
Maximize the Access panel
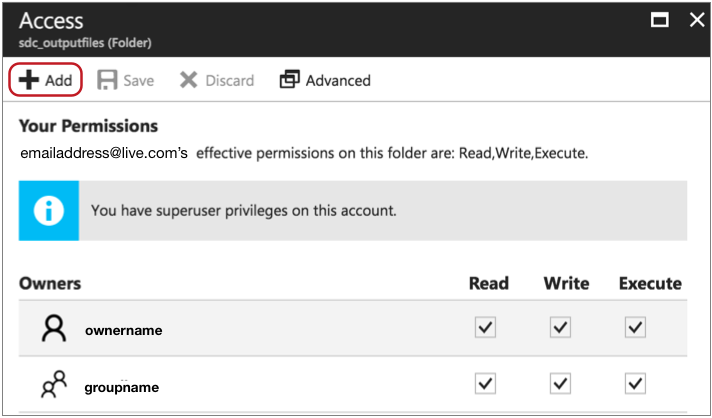(x=659, y=20)
